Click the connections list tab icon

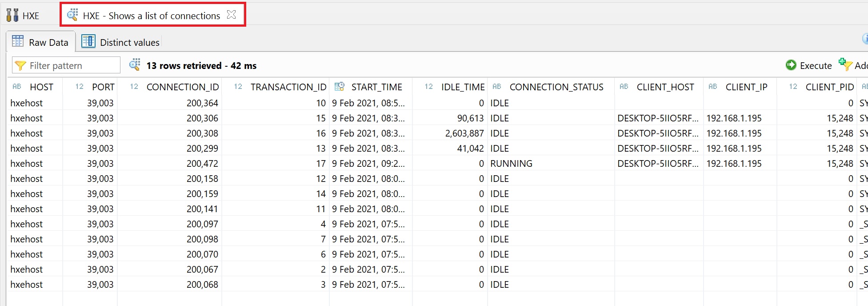[x=72, y=15]
